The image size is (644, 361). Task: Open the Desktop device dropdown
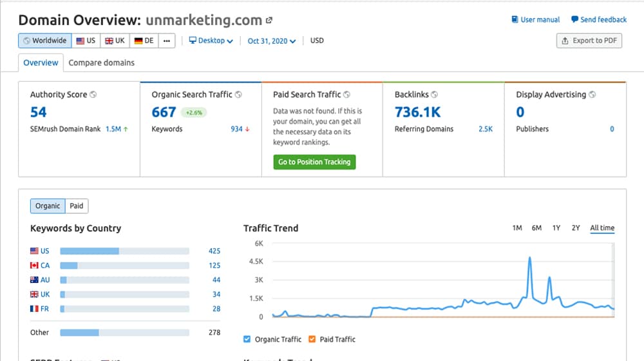point(211,41)
